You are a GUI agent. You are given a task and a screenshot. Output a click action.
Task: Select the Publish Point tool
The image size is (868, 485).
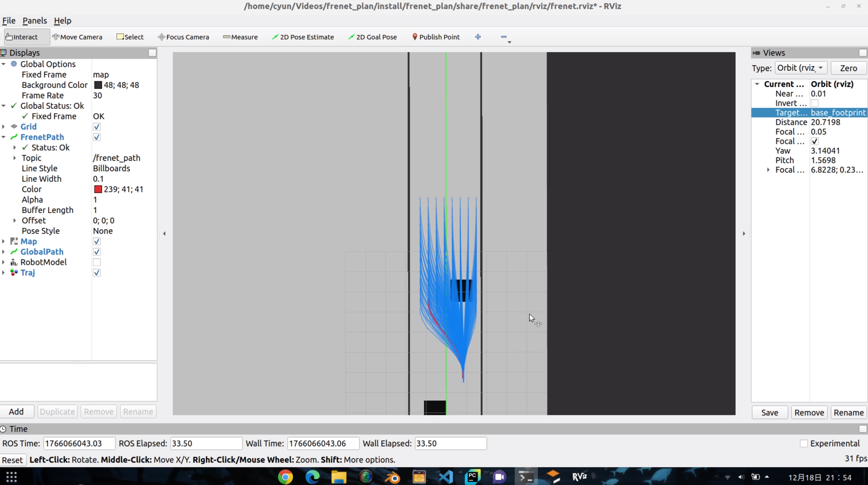pyautogui.click(x=436, y=37)
